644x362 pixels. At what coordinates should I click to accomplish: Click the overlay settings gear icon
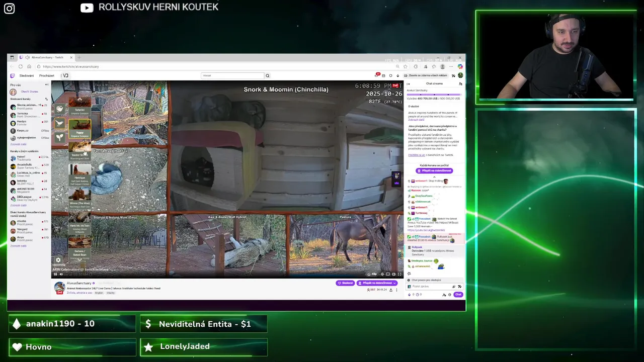pos(58,260)
